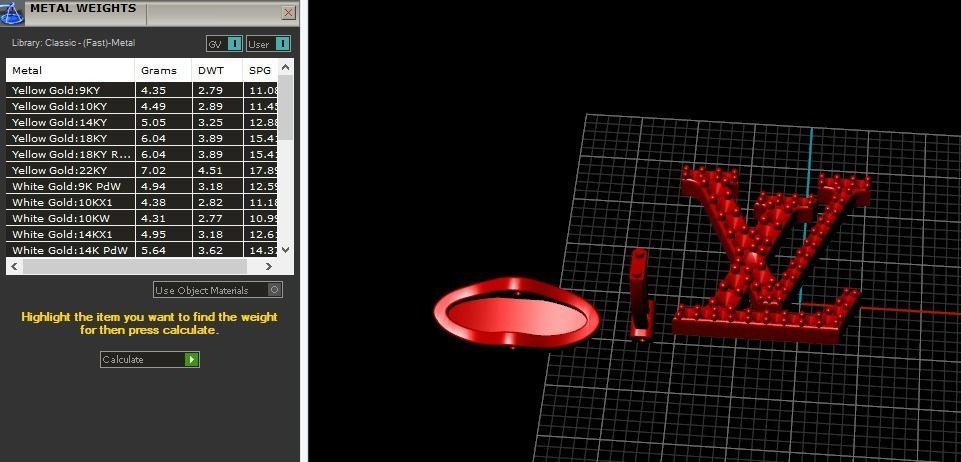961x462 pixels.
Task: Click the table scroll down arrow
Action: (x=286, y=250)
